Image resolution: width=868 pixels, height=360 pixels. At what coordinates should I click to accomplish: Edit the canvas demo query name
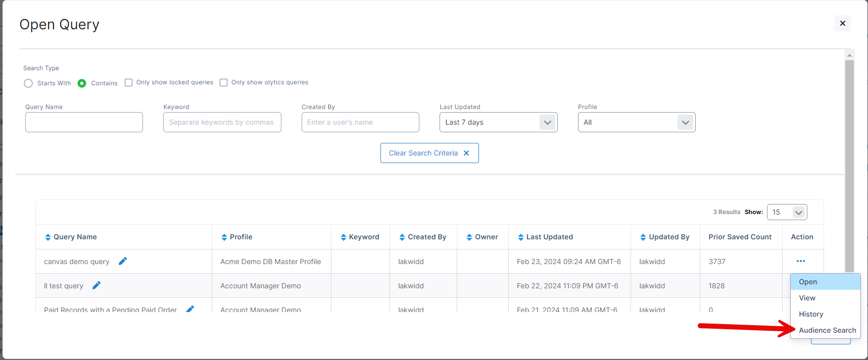[123, 261]
